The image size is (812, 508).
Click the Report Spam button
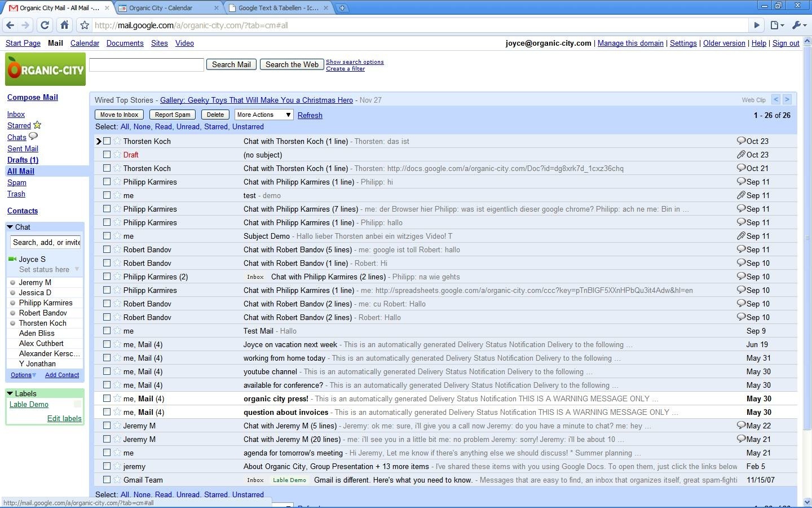click(x=172, y=115)
